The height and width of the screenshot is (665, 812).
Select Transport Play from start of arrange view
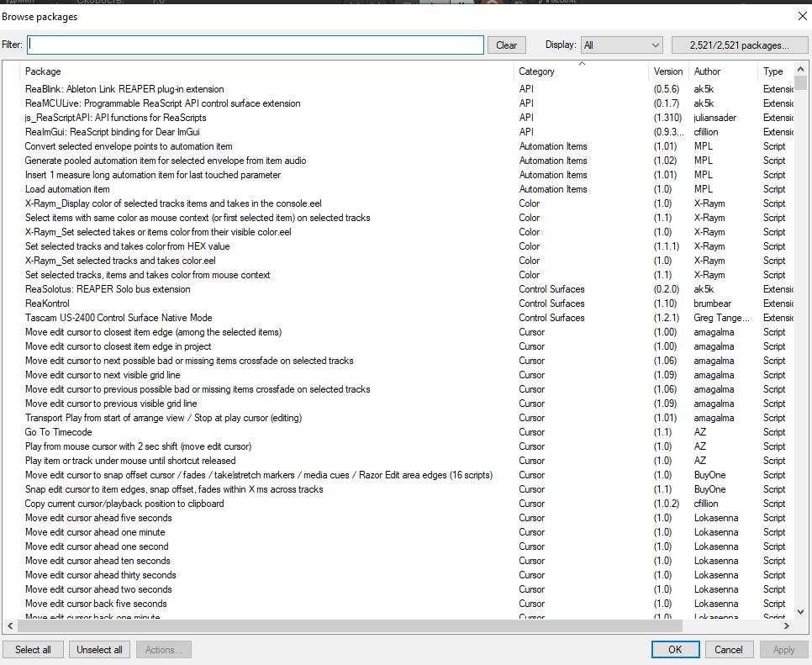163,418
